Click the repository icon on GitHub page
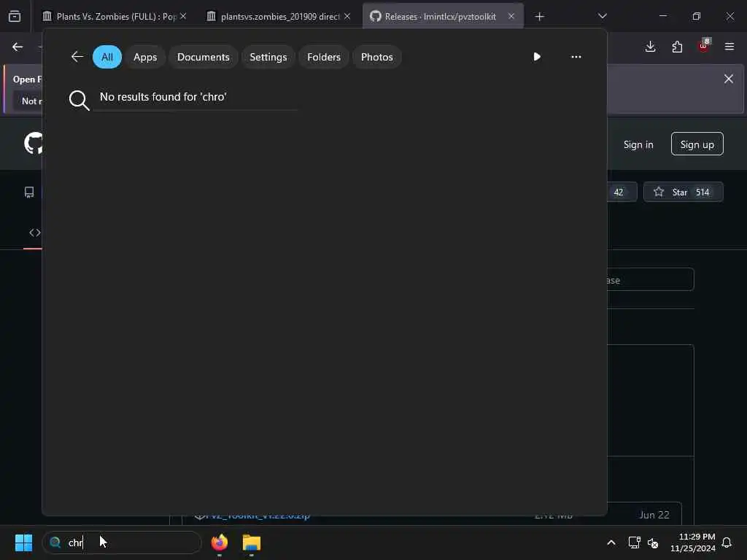Viewport: 747px width, 560px height. click(29, 192)
